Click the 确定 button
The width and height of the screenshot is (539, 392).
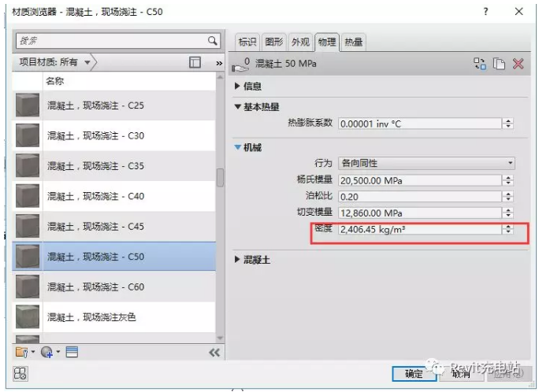(x=414, y=374)
